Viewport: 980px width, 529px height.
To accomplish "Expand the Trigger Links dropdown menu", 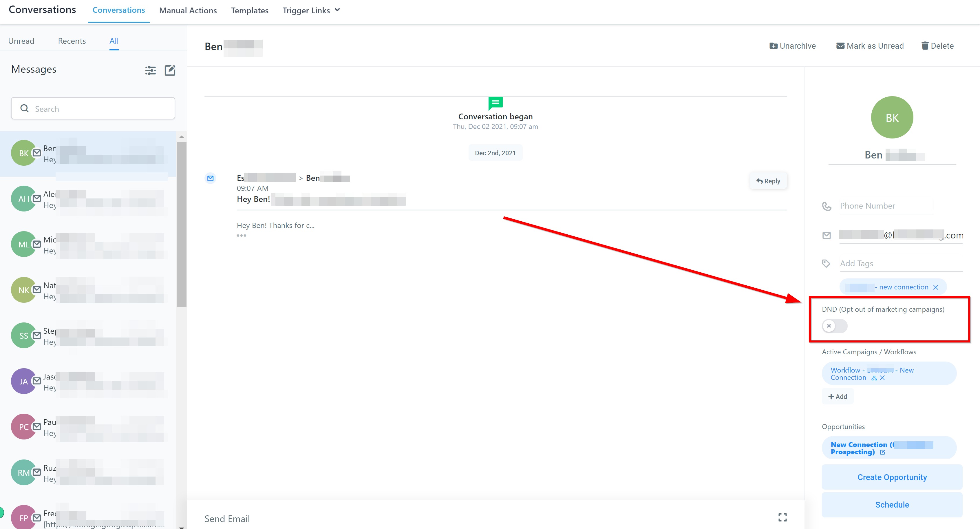I will pos(311,10).
